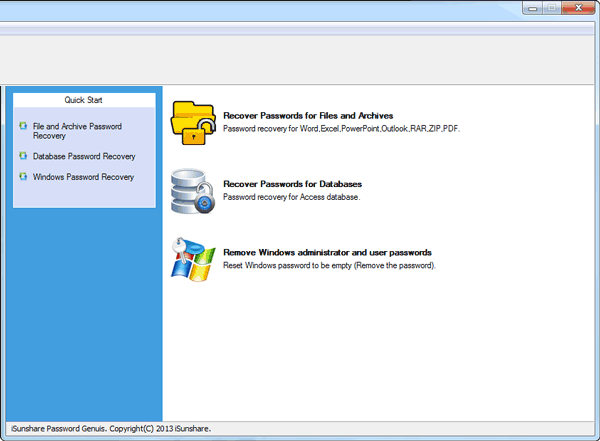The width and height of the screenshot is (600, 441).
Task: Click the small icon beside Database Password Recovery
Action: pos(23,156)
